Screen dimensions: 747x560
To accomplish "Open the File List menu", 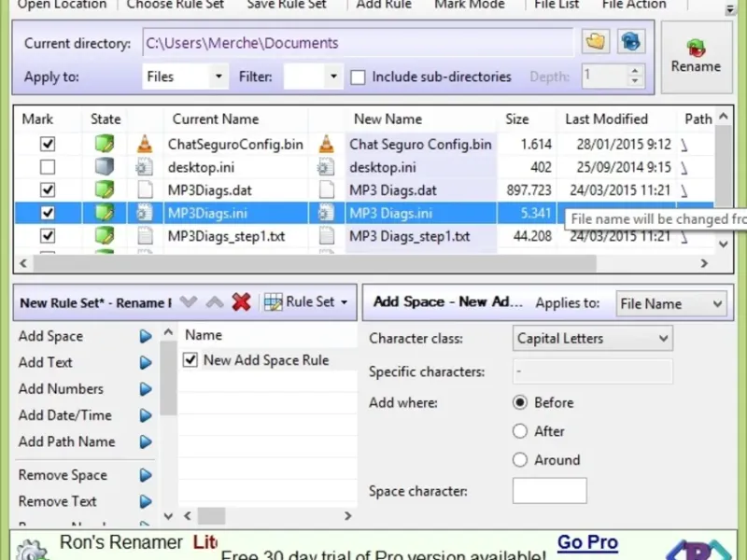I will [557, 5].
